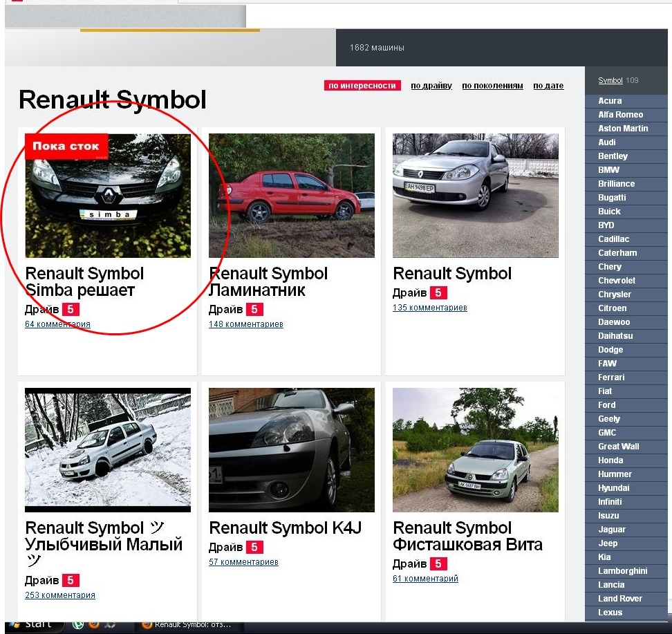The image size is (672, 634).
Task: Open the silver Symbol parking lot photo
Action: tap(475, 196)
